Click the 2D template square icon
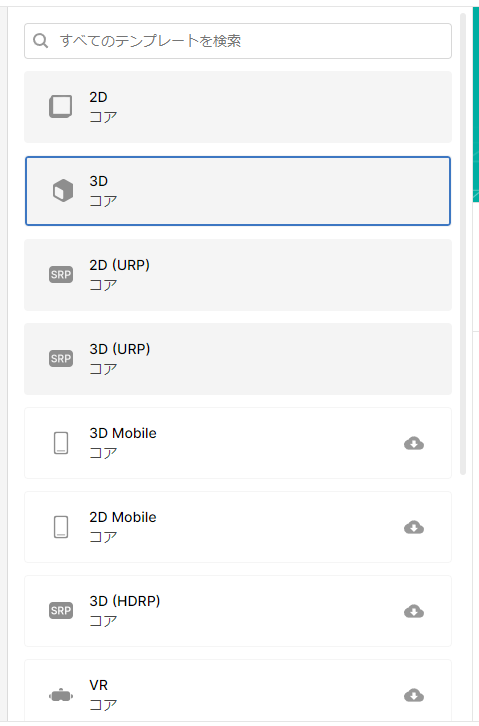 coord(61,106)
